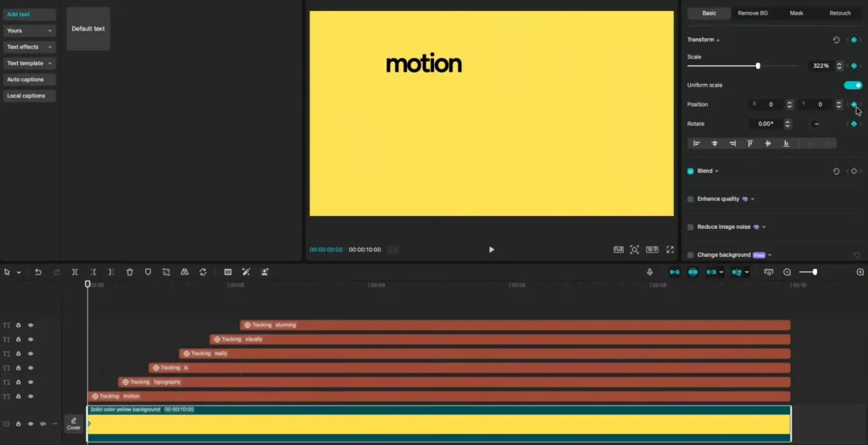This screenshot has height=445, width=868.
Task: Click the crop icon in timeline toolbar
Action: [166, 272]
